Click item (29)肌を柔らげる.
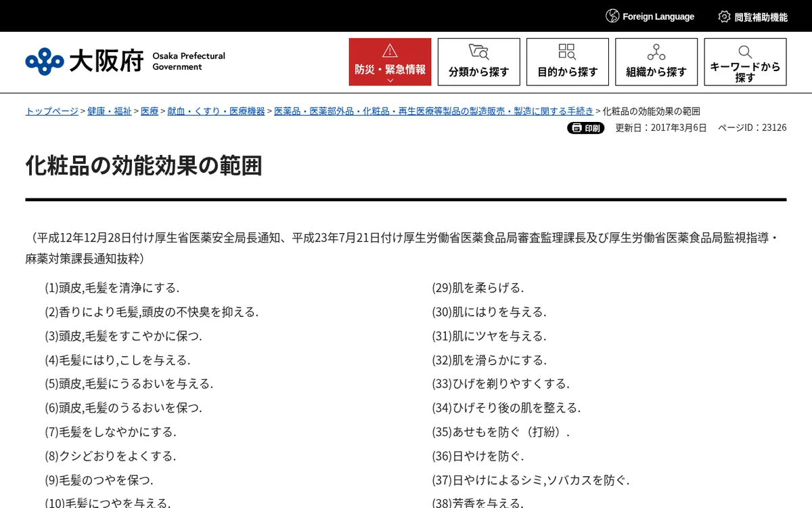Image resolution: width=812 pixels, height=508 pixels. point(478,288)
